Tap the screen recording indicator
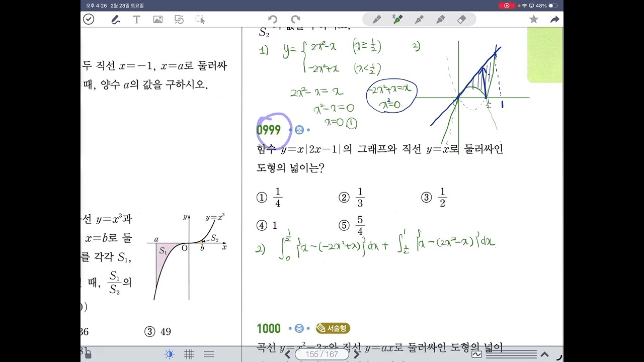 (507, 6)
